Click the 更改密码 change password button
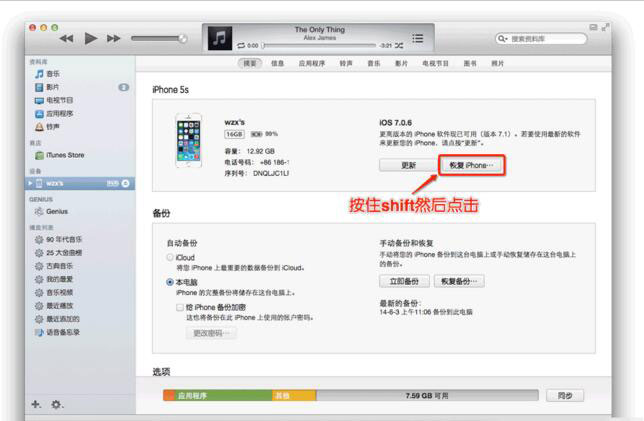 click(211, 333)
